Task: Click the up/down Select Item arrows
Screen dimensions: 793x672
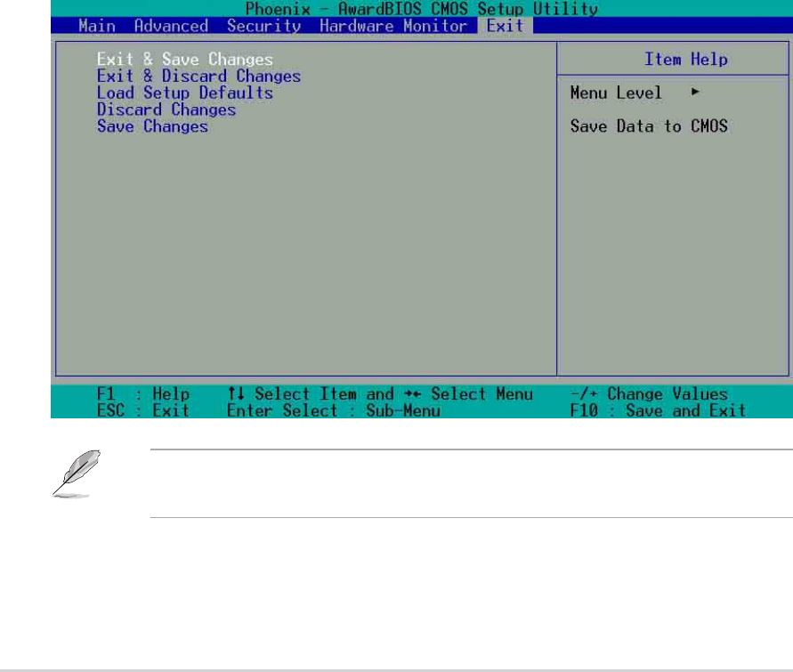Action: (237, 394)
